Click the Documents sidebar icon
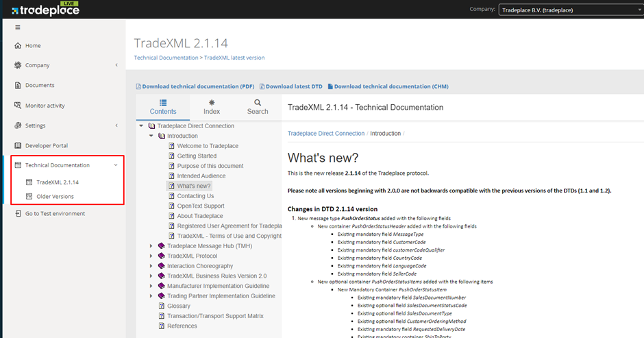The width and height of the screenshot is (644, 338). (x=18, y=86)
